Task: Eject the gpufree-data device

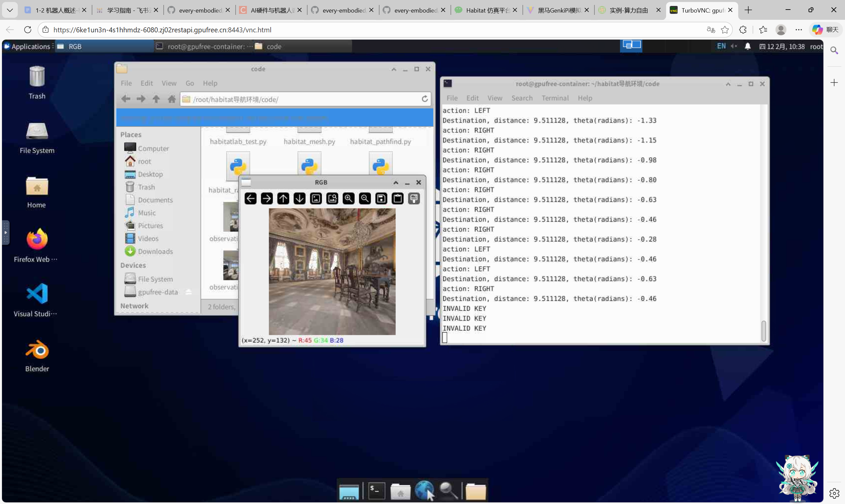Action: pyautogui.click(x=188, y=292)
